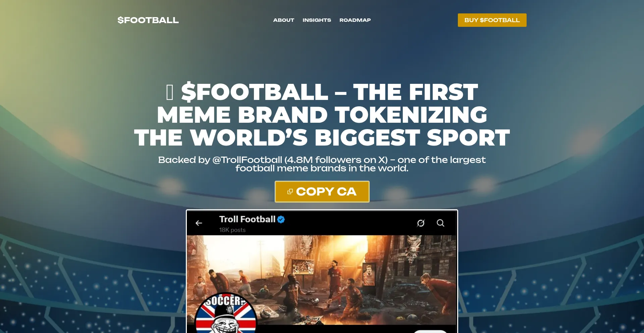Click the Troll Football profile name
This screenshot has height=333, width=644.
(x=247, y=219)
